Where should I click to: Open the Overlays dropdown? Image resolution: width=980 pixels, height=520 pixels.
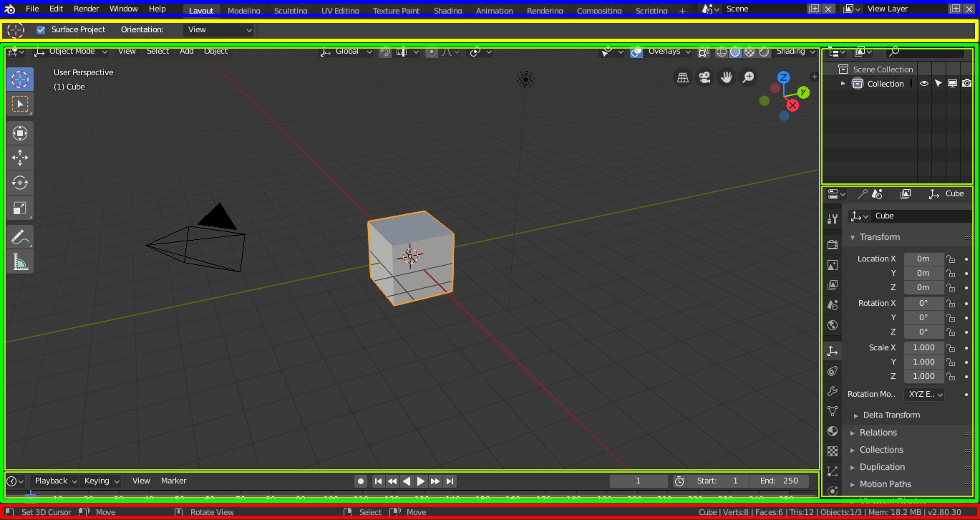click(x=669, y=52)
